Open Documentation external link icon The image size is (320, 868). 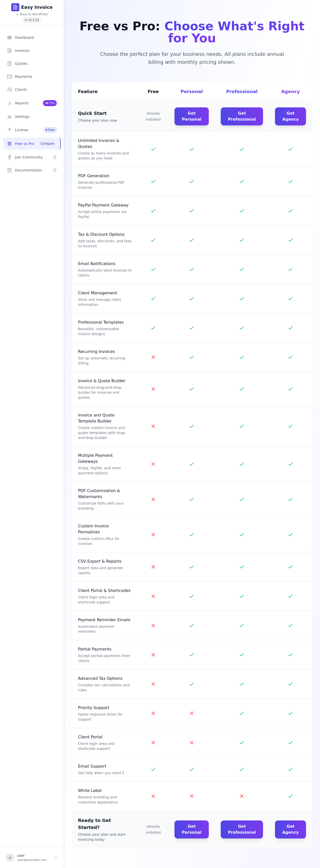[55, 170]
